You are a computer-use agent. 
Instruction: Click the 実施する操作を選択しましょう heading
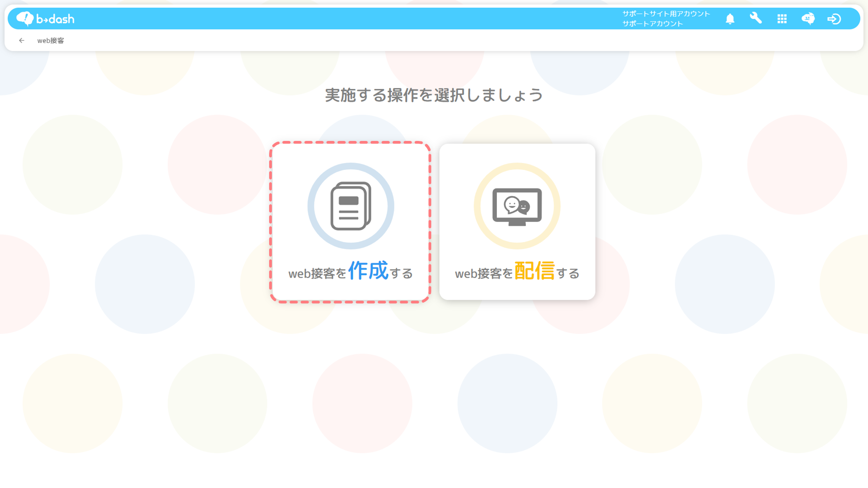pos(434,95)
